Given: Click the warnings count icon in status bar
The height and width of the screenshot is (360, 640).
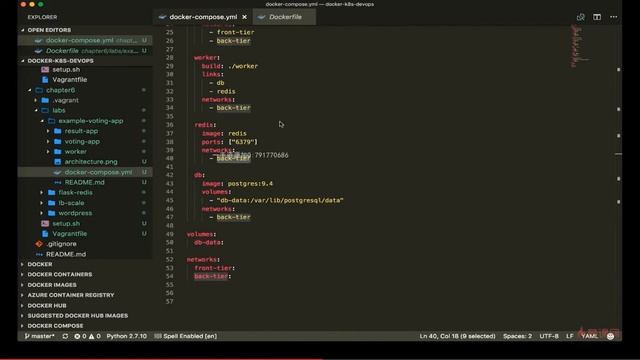Looking at the screenshot, I should (95, 336).
